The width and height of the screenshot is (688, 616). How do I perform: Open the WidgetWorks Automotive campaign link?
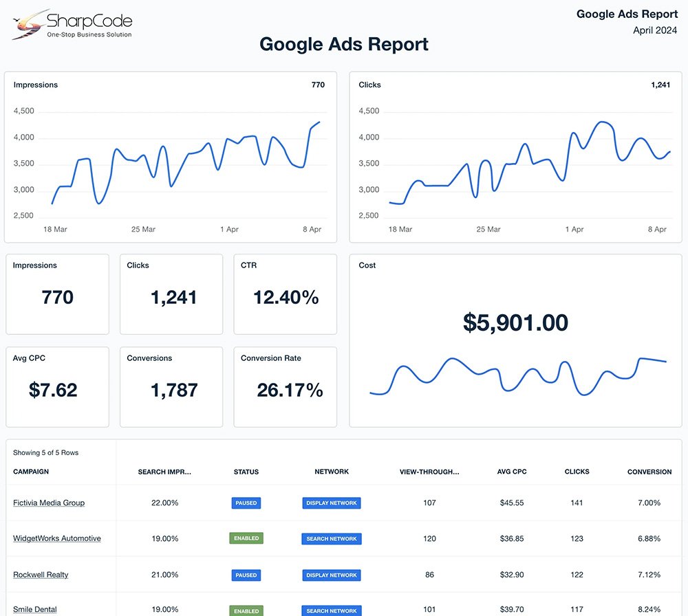click(x=57, y=538)
